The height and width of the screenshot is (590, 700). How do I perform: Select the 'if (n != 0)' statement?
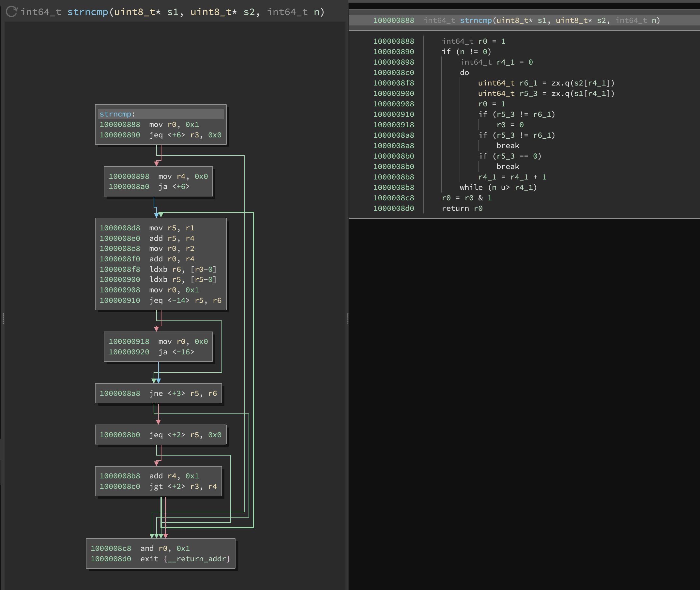[x=466, y=52]
